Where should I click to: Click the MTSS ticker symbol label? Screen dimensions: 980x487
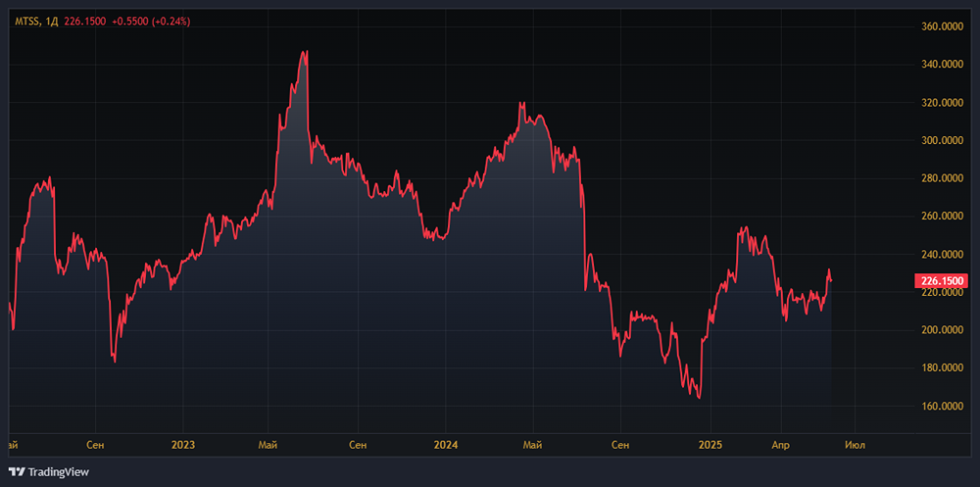(x=28, y=22)
